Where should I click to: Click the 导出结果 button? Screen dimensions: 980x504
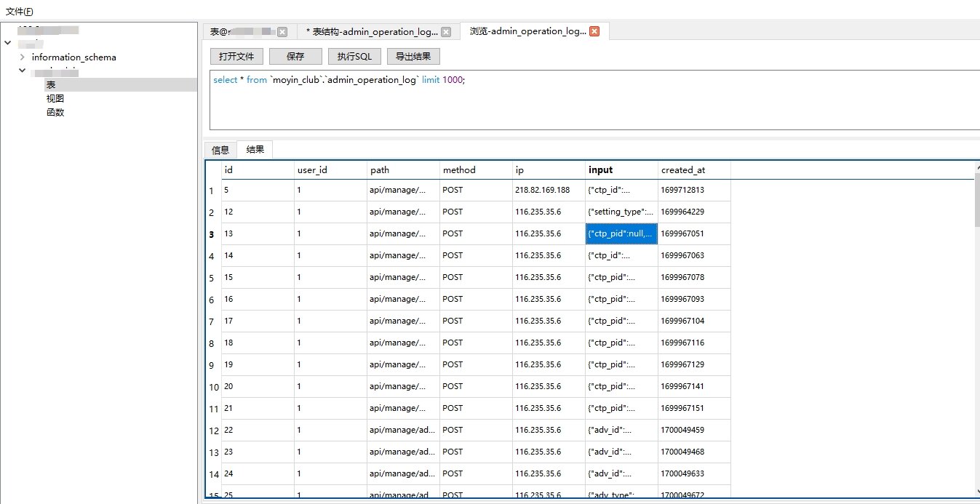[413, 57]
